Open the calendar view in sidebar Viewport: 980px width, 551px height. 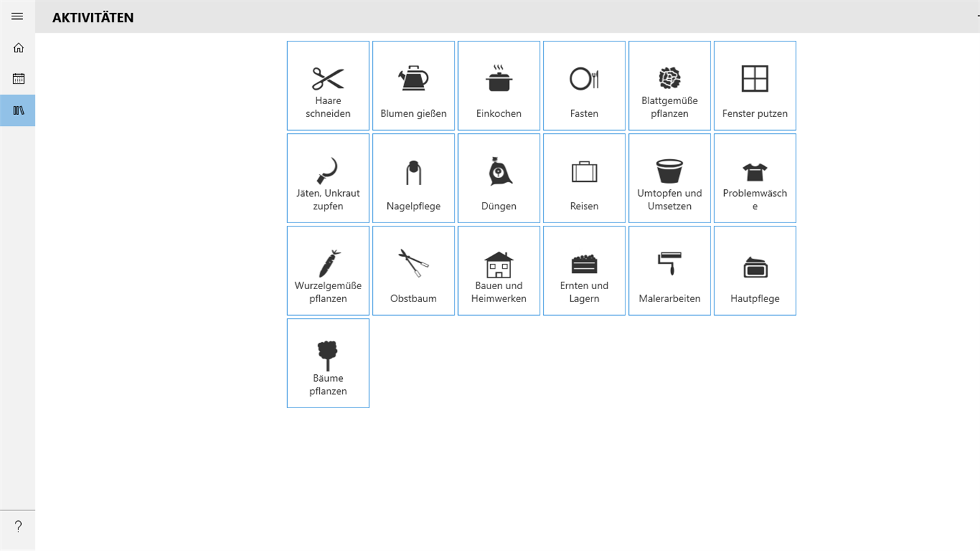click(x=18, y=79)
